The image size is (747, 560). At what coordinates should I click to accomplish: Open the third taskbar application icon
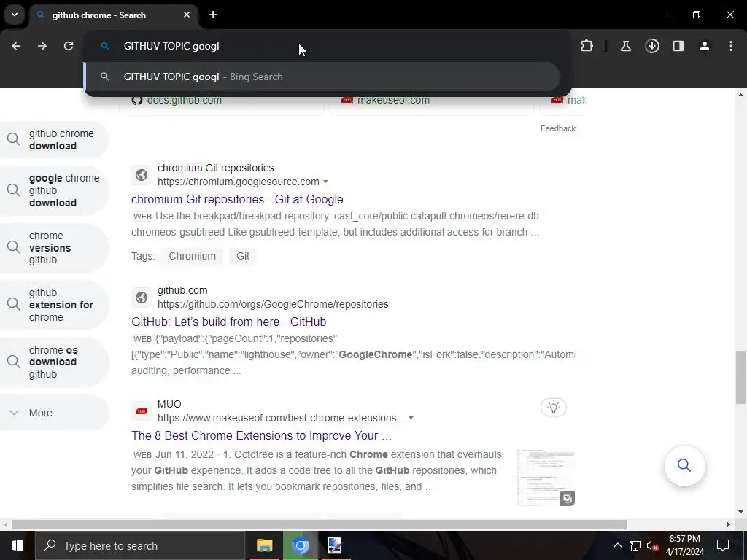tap(335, 545)
